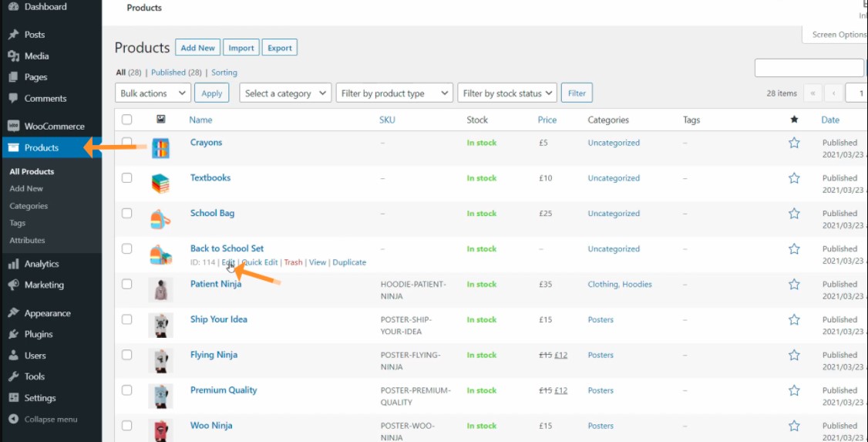The image size is (868, 442).
Task: Click the Featured star column header
Action: (794, 120)
